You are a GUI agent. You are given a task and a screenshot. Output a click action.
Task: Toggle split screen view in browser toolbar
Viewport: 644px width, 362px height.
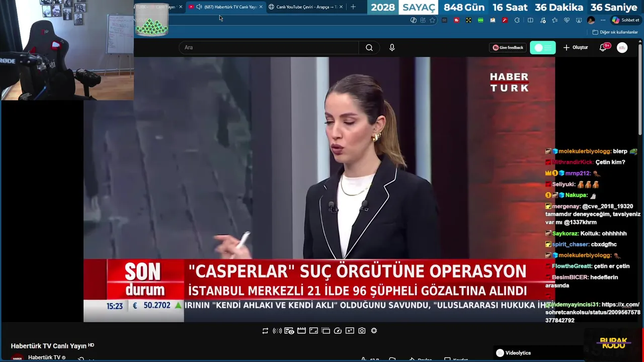tap(530, 20)
